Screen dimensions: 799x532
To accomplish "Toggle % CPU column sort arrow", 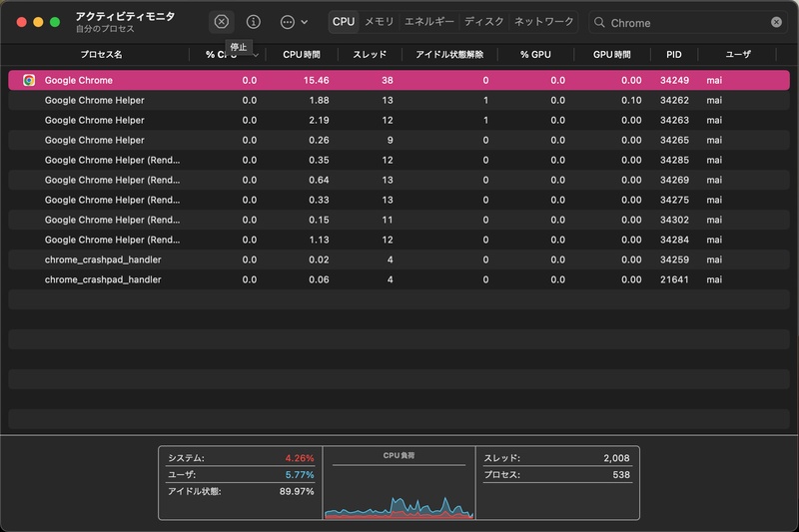I will (256, 55).
